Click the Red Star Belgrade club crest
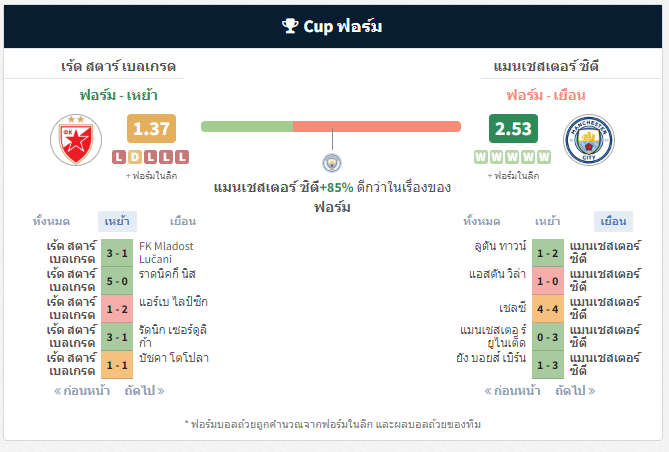The image size is (669, 452). click(76, 140)
